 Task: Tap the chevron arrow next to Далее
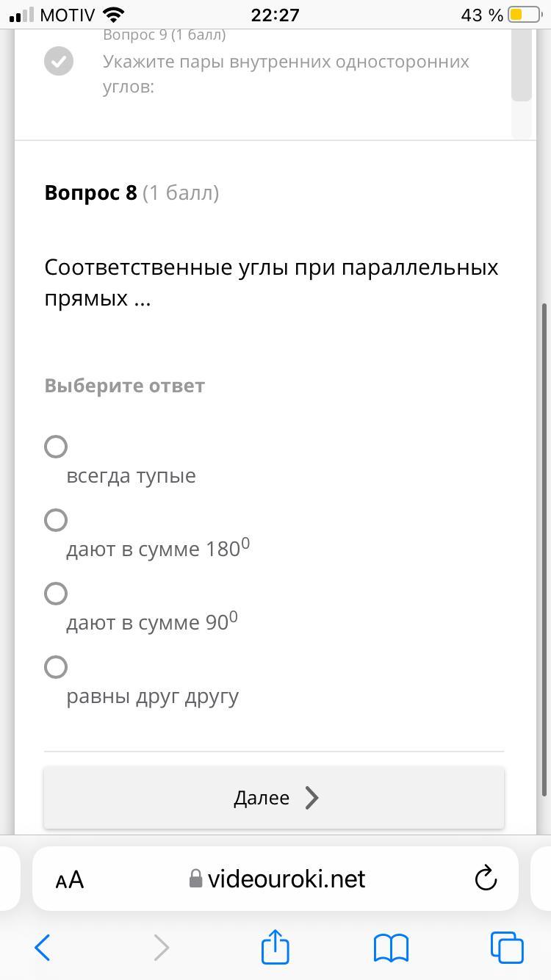pos(312,798)
